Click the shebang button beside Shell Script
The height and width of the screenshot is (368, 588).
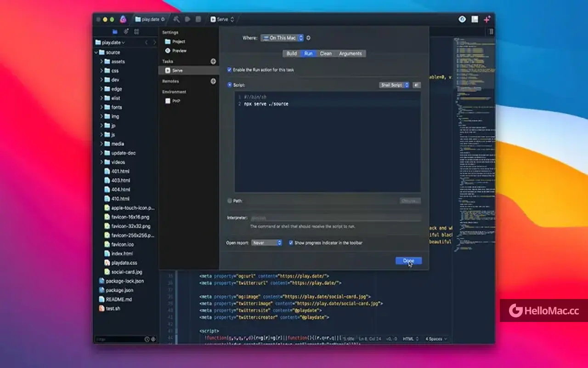pyautogui.click(x=416, y=85)
